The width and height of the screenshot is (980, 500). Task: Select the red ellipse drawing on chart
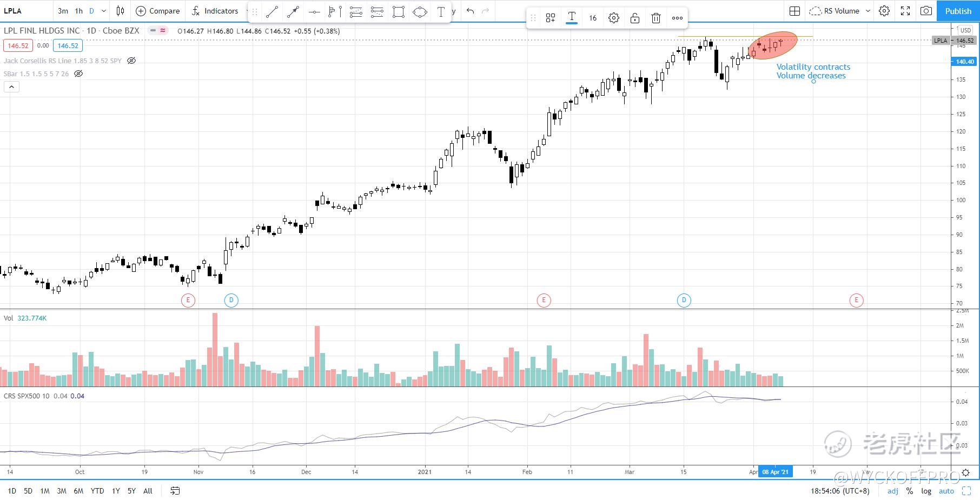pyautogui.click(x=773, y=45)
